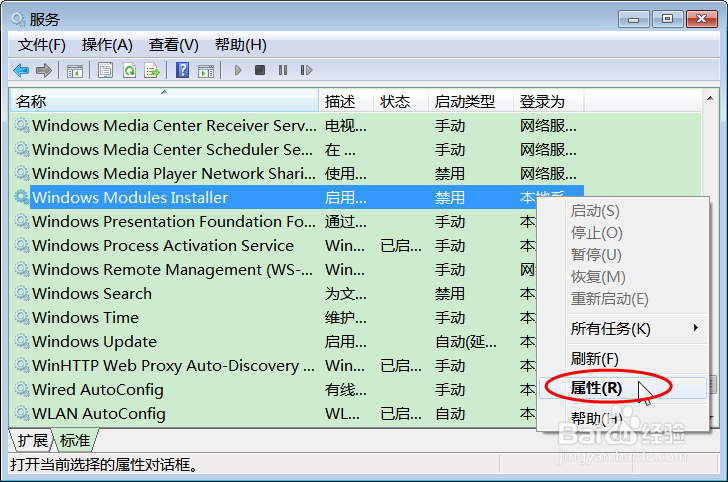Select the Wired AutoConfig service name

[98, 390]
